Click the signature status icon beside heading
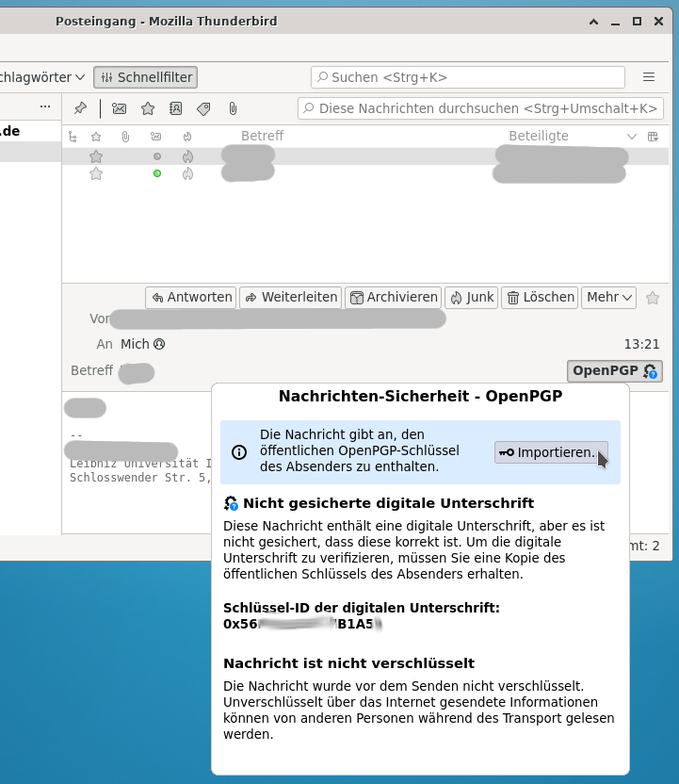679x784 pixels. click(x=231, y=503)
